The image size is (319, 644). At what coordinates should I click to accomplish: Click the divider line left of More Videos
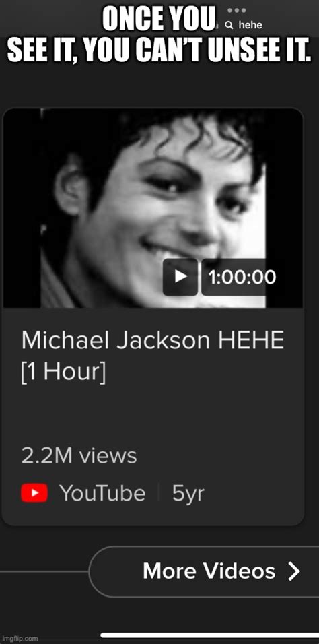pyautogui.click(x=44, y=571)
